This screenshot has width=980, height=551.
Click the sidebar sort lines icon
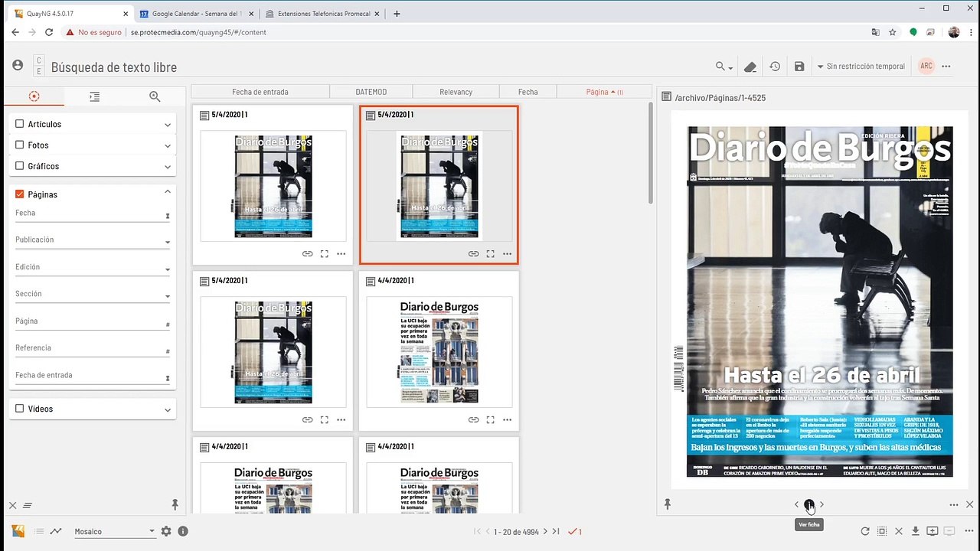click(28, 505)
